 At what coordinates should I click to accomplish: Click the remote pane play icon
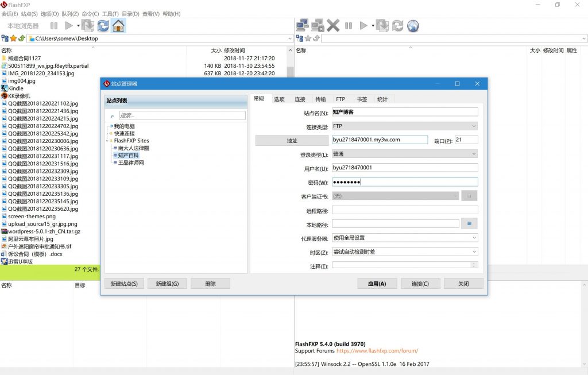click(x=363, y=26)
